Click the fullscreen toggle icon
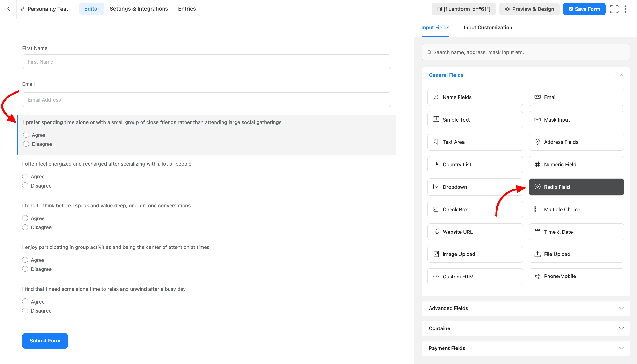 [x=614, y=9]
